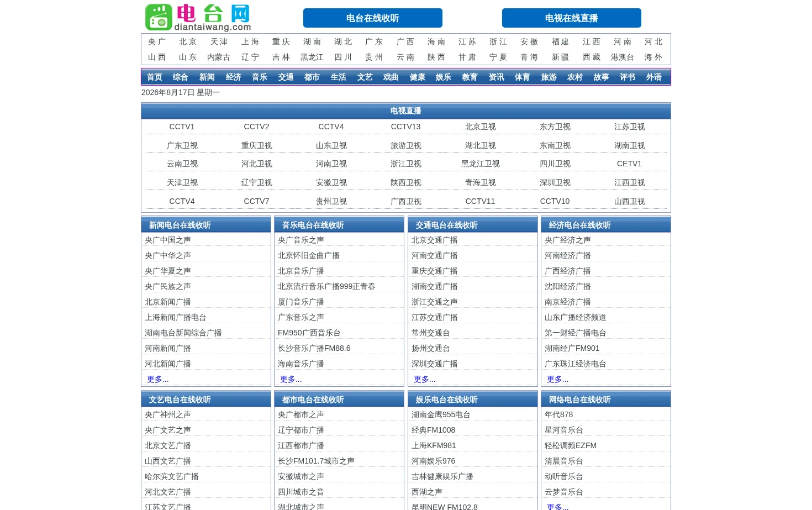
Task: Listen to 上海新闻广播电台
Action: [176, 317]
